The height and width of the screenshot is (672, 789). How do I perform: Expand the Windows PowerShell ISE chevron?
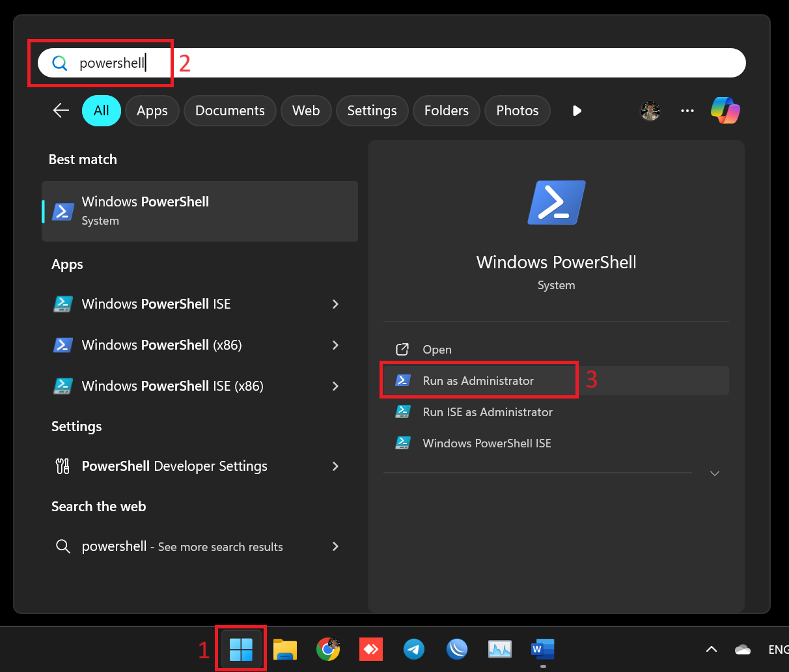tap(335, 304)
